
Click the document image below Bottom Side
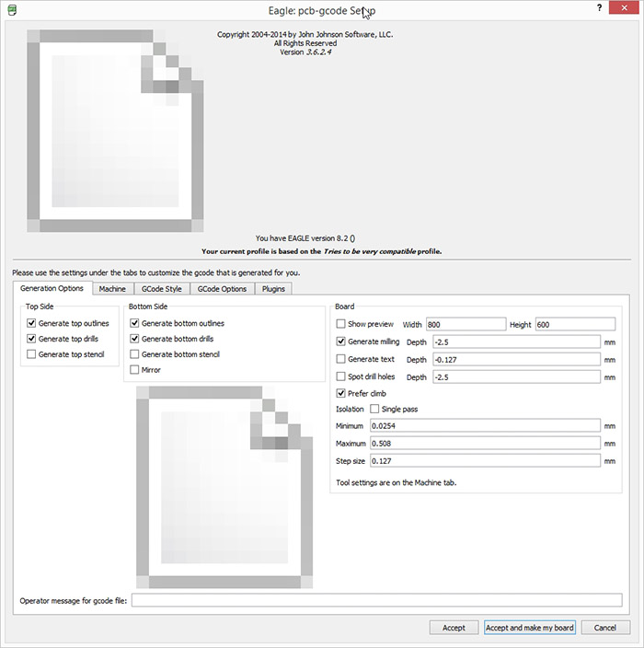(x=224, y=487)
